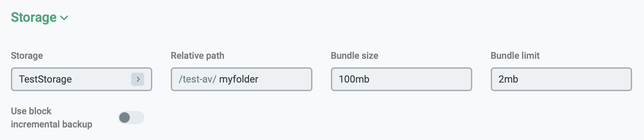644x140 pixels.
Task: Click the Bundle limit label
Action: point(515,55)
